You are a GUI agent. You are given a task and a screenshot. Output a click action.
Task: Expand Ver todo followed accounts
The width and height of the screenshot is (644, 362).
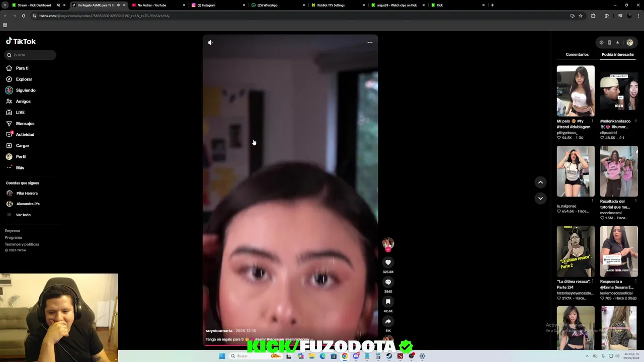click(23, 215)
